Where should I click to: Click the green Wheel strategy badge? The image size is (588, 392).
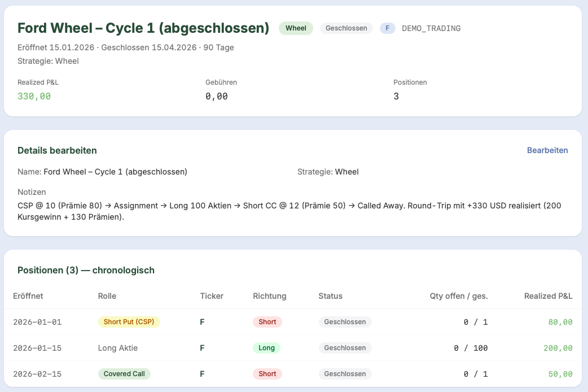[296, 28]
